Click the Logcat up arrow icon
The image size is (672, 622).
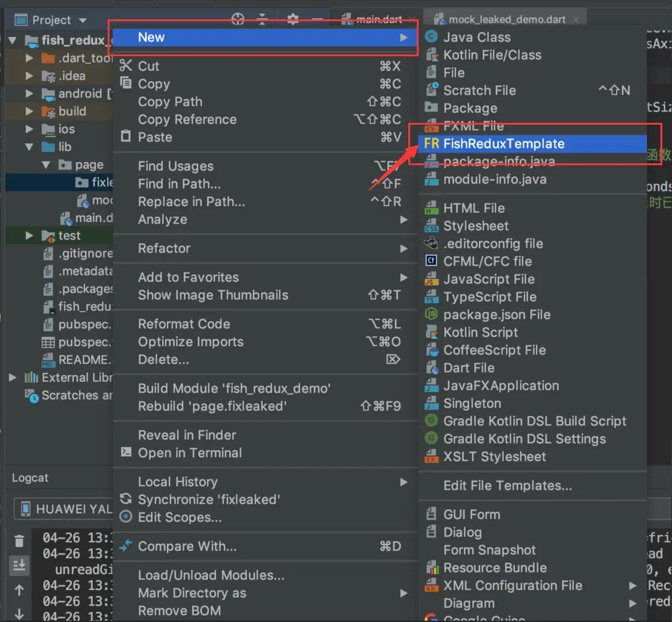coord(19,591)
